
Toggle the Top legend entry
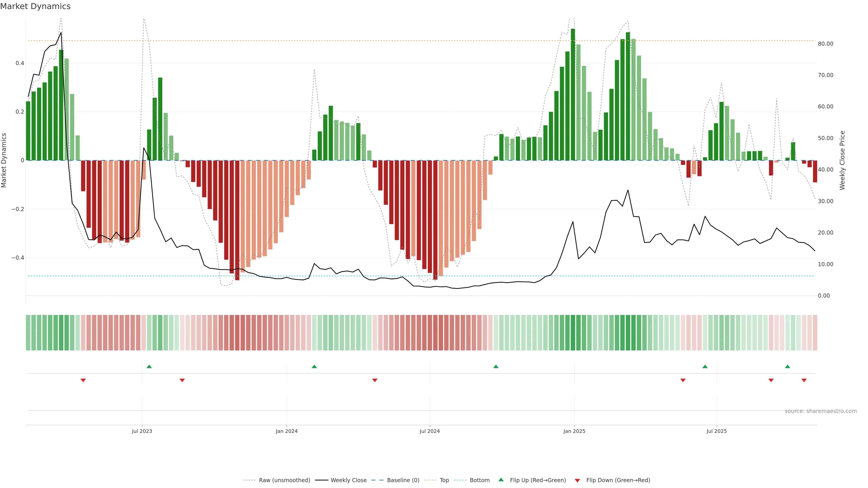point(444,480)
